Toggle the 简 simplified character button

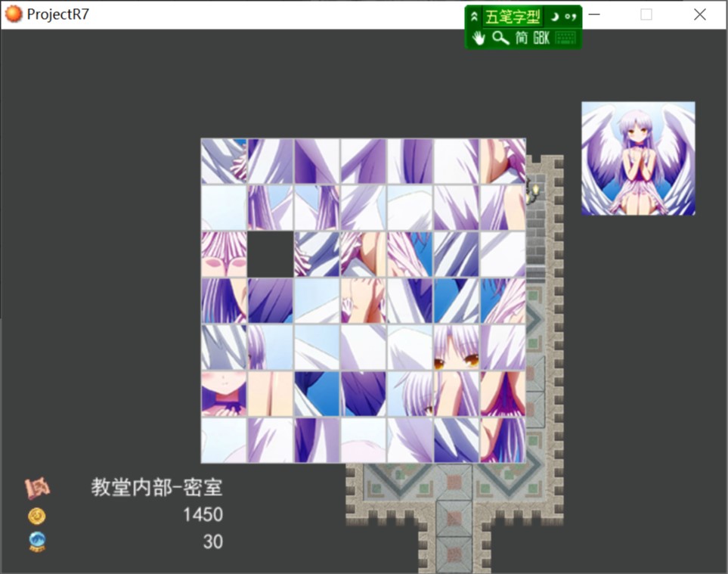coord(522,38)
